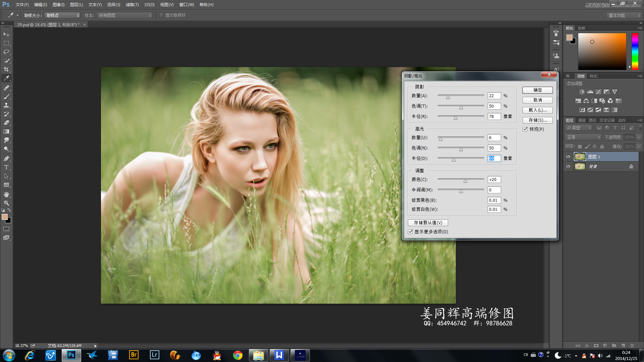Switch to the 通道 (Channels) tab

[582, 120]
